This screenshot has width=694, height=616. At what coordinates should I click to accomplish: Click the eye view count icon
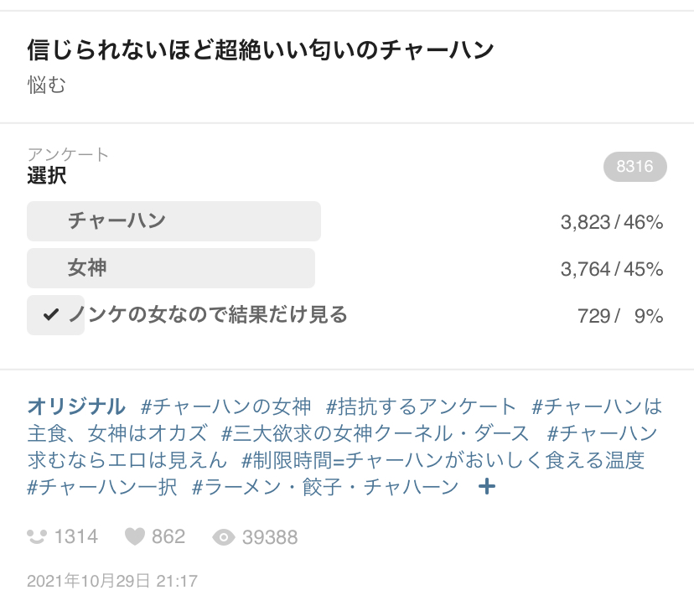click(224, 538)
